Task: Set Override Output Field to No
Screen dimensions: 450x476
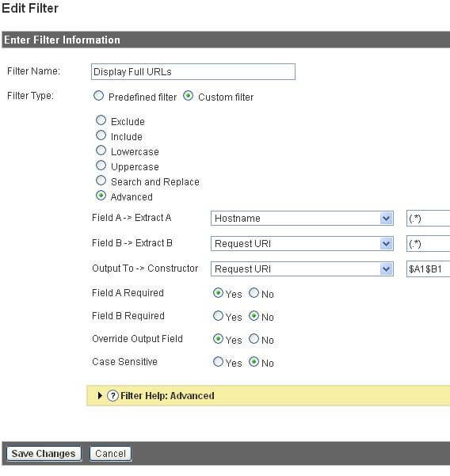Action: (254, 339)
